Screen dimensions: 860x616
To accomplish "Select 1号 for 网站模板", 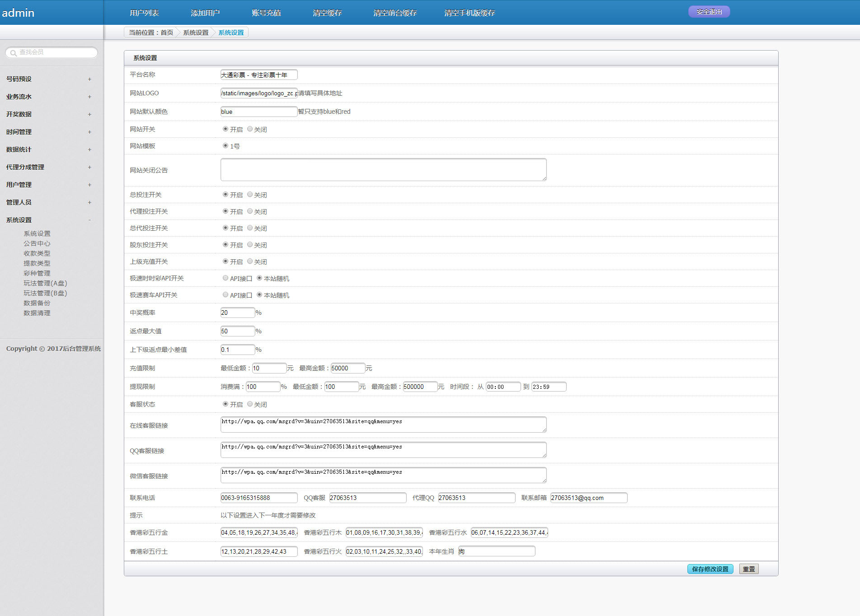I will point(226,145).
